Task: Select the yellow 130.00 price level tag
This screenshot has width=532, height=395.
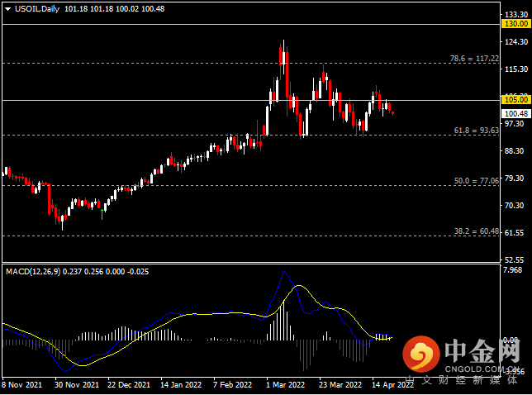Action: click(x=515, y=25)
